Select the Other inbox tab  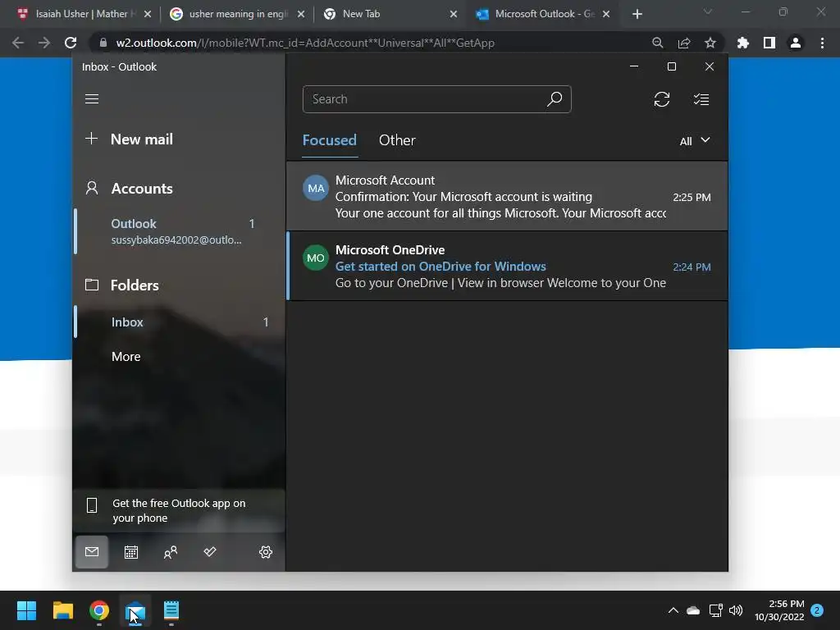(x=397, y=140)
